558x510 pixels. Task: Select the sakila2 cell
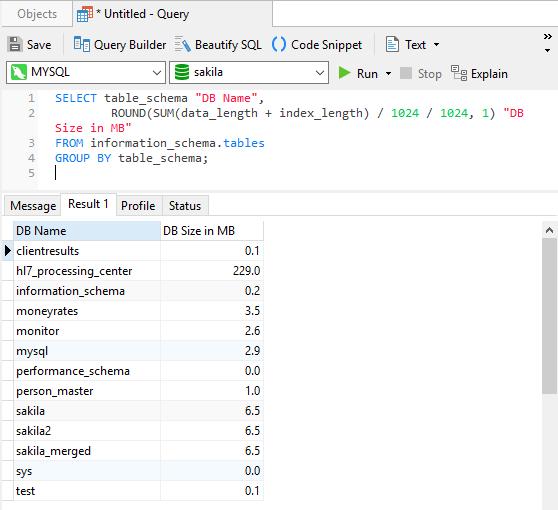coord(87,431)
